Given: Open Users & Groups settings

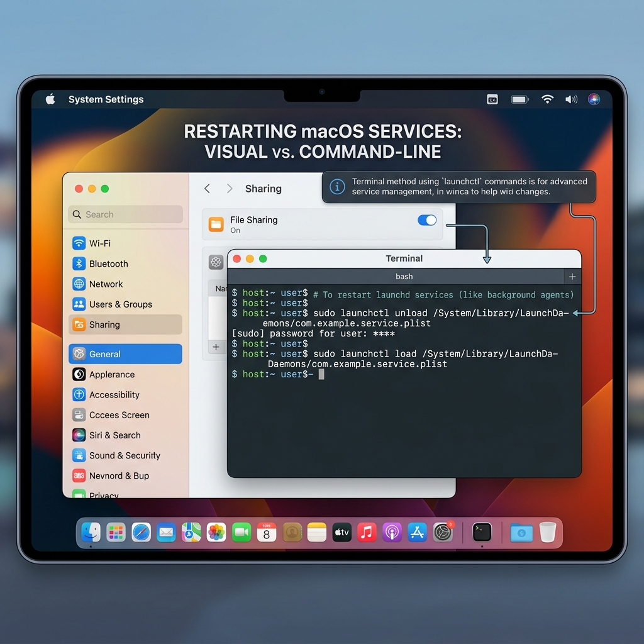Looking at the screenshot, I should 125,304.
